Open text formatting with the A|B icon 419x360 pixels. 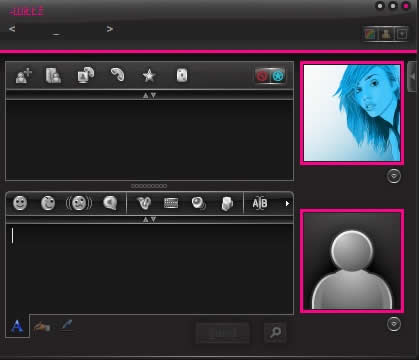(x=260, y=203)
